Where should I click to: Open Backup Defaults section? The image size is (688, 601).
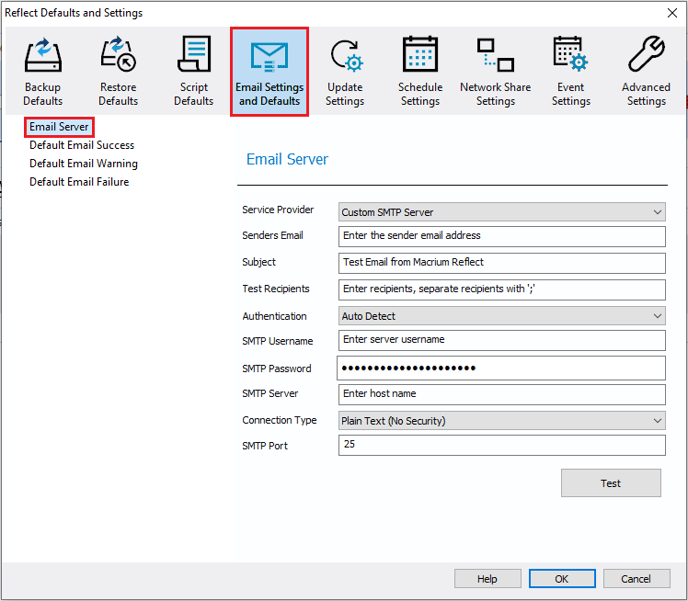coord(43,72)
